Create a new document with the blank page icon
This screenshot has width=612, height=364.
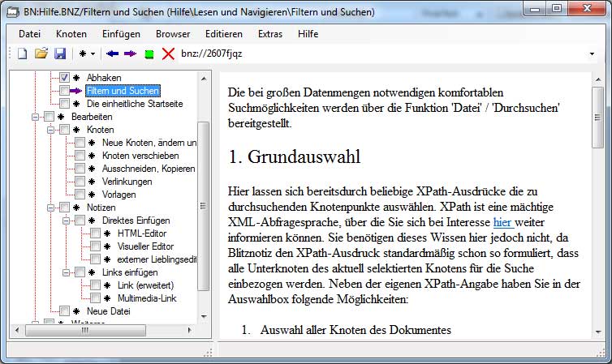click(23, 54)
